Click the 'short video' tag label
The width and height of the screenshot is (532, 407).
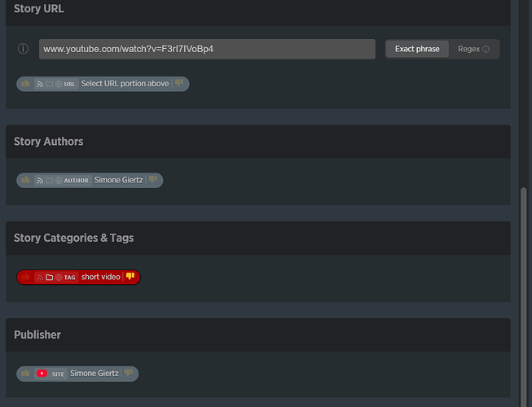(100, 277)
